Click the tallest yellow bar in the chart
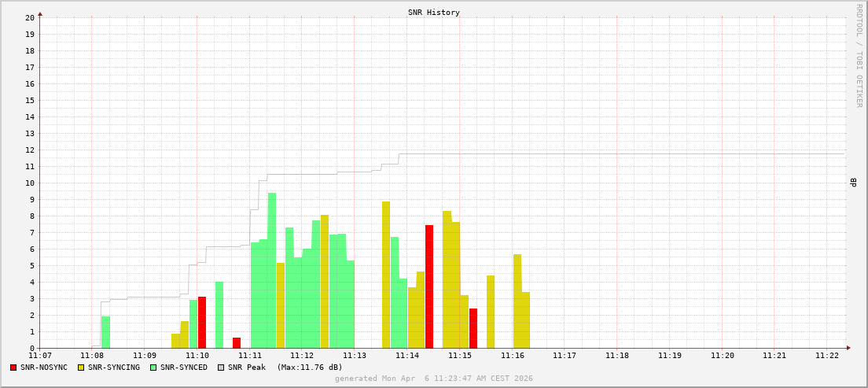The height and width of the screenshot is (388, 868). [386, 275]
